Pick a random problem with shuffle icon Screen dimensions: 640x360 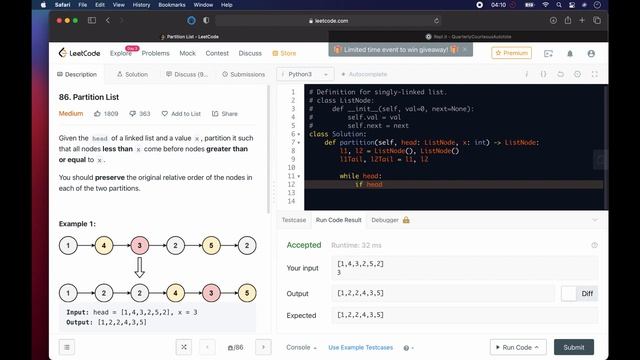click(x=184, y=347)
